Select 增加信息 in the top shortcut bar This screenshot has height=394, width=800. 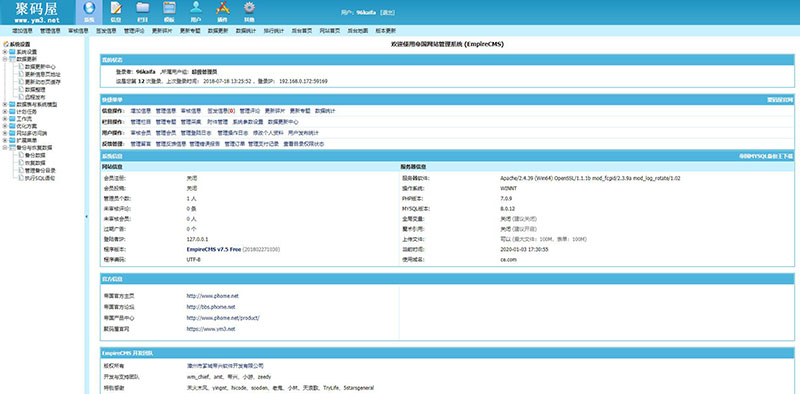22,31
